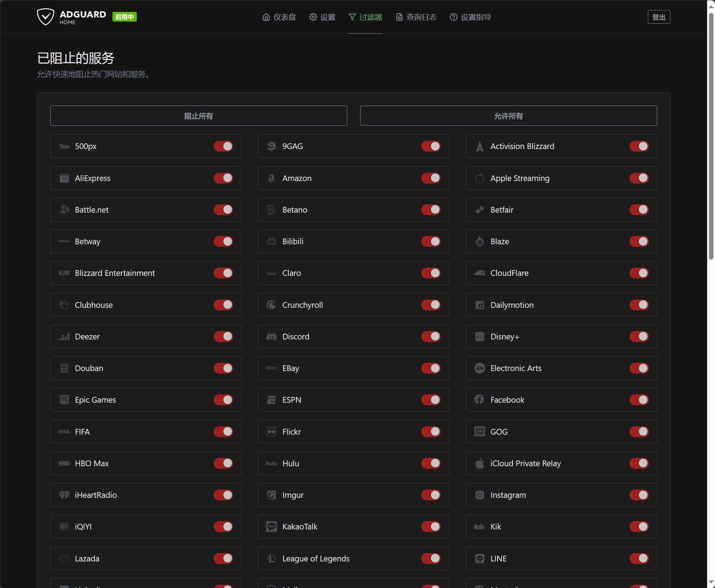715x588 pixels.
Task: Click the Deezer equalizer icon
Action: pos(64,337)
